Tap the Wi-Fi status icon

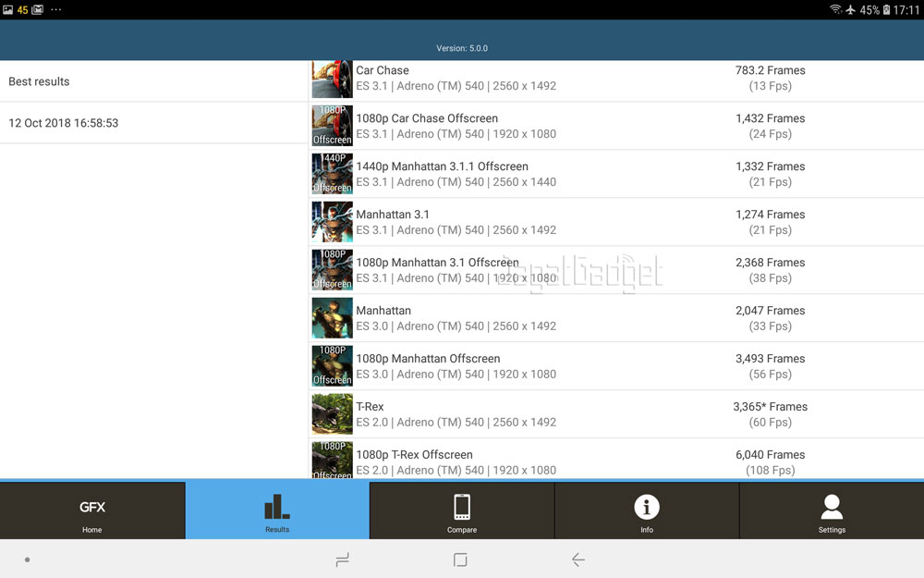[835, 9]
